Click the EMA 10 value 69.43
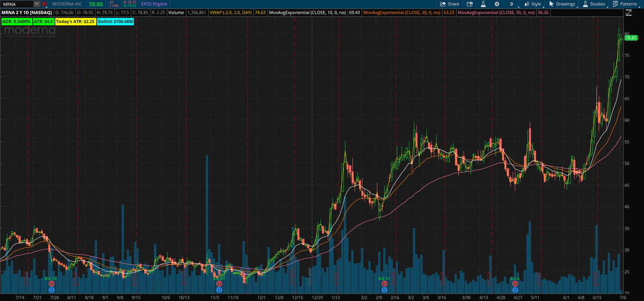Screen dimensions: 644x301 click(x=354, y=12)
